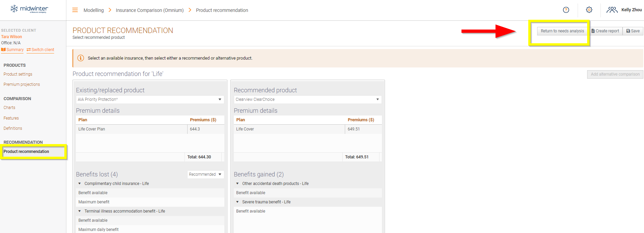644x233 pixels.
Task: Click the Midwinter logo
Action: (x=29, y=9)
